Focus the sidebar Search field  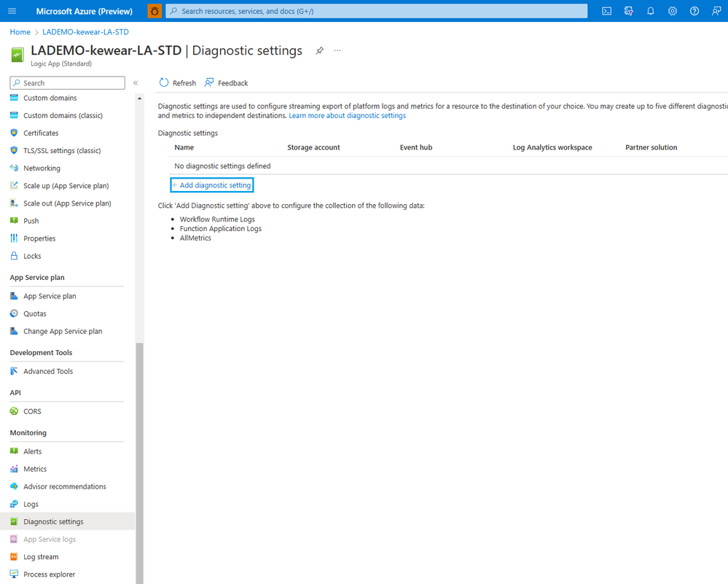(67, 82)
